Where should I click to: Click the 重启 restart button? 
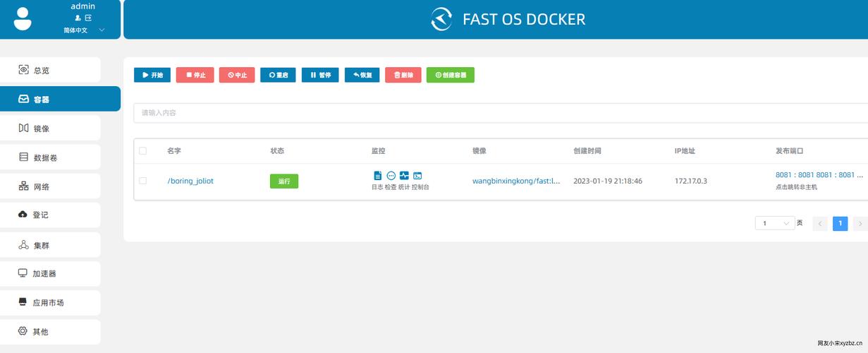point(278,75)
